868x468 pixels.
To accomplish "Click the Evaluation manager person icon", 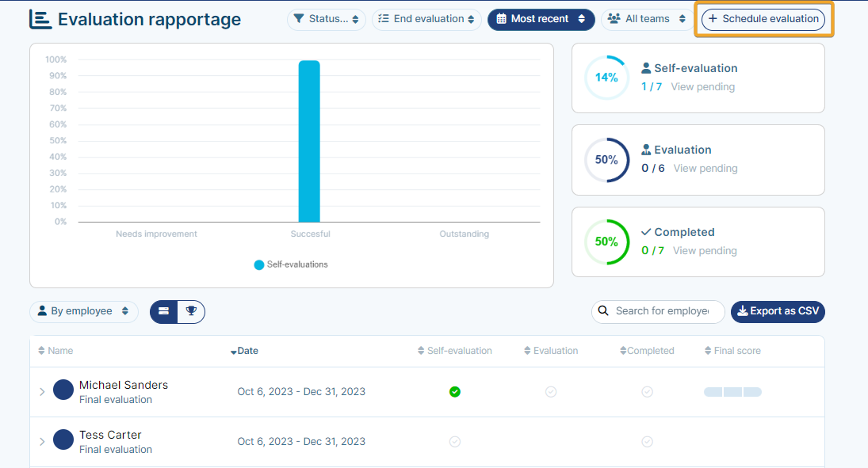I will click(x=646, y=150).
